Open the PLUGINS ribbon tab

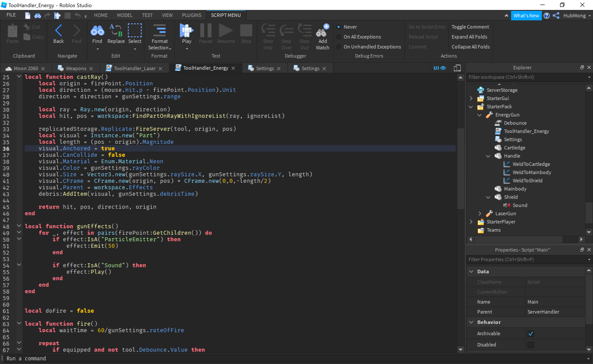[x=192, y=15]
